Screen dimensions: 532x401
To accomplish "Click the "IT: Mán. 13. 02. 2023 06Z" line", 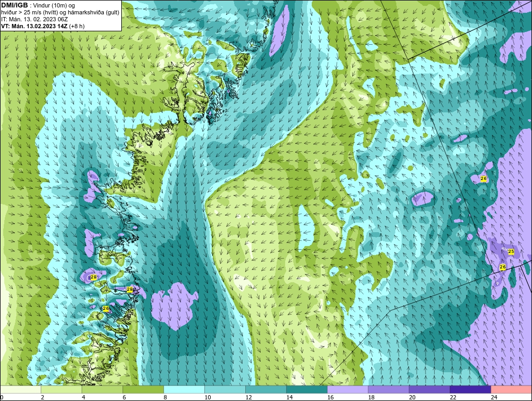I will point(34,19).
